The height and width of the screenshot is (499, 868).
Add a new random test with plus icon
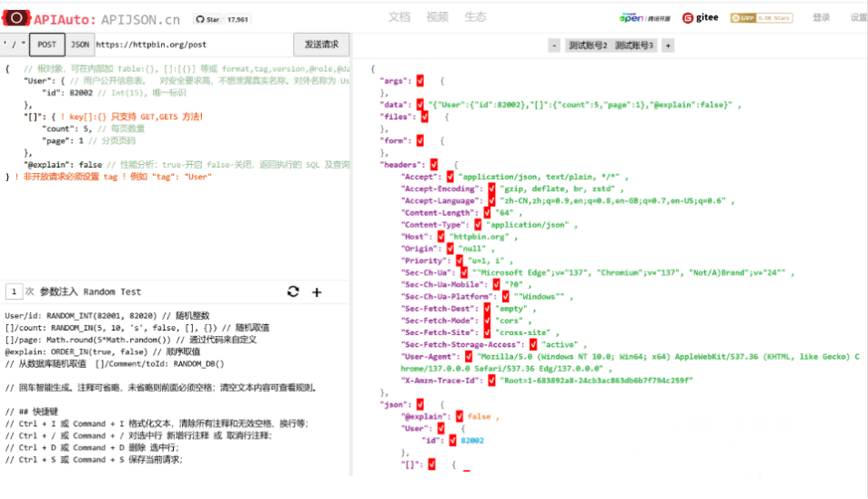click(x=317, y=292)
